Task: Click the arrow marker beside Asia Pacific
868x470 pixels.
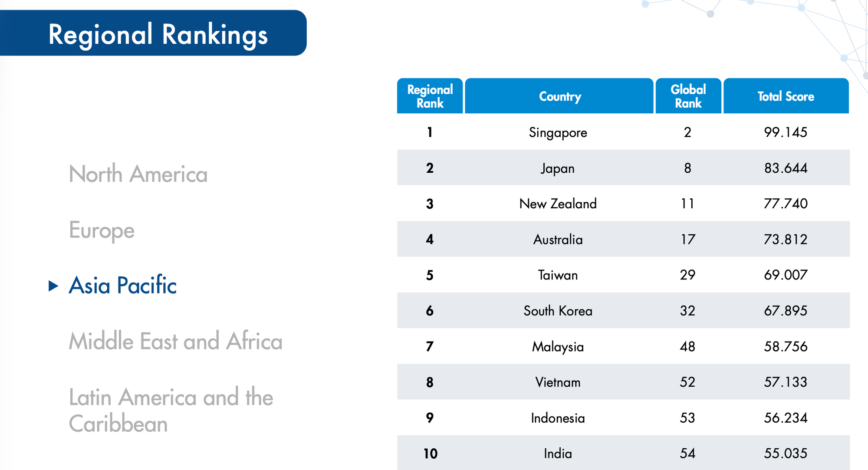Action: point(53,286)
